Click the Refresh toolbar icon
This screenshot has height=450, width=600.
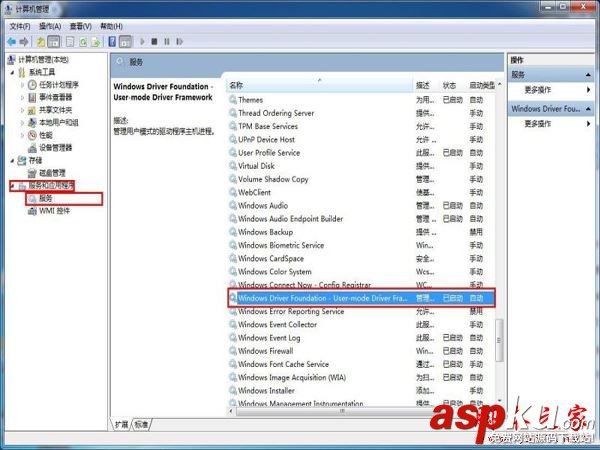83,41
